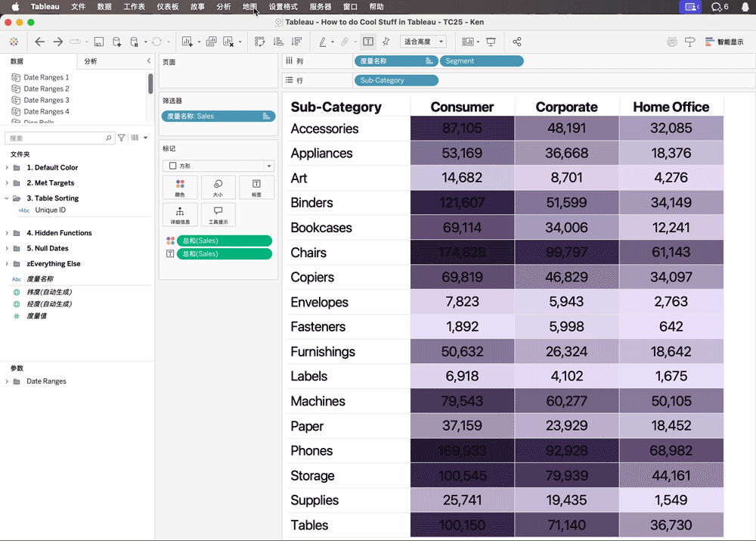This screenshot has height=541, width=756.
Task: Click the Tooltip (工具提示) marks button
Action: (x=218, y=215)
